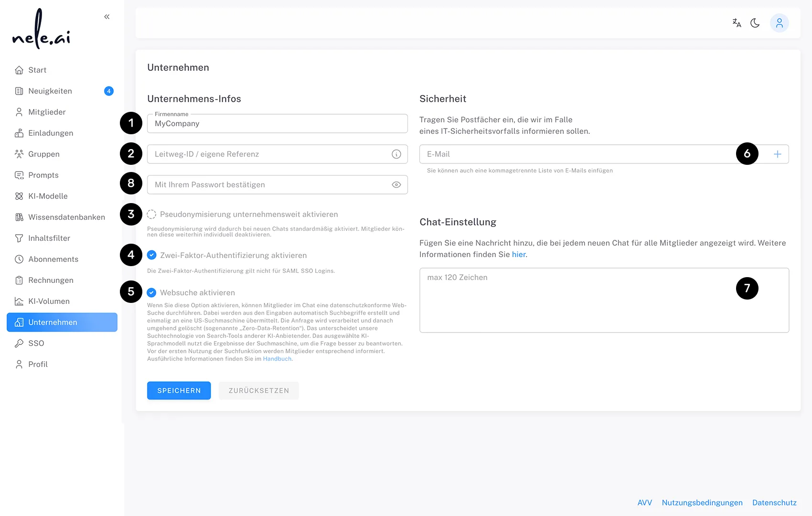Open the user profile avatar menu

[x=780, y=22]
